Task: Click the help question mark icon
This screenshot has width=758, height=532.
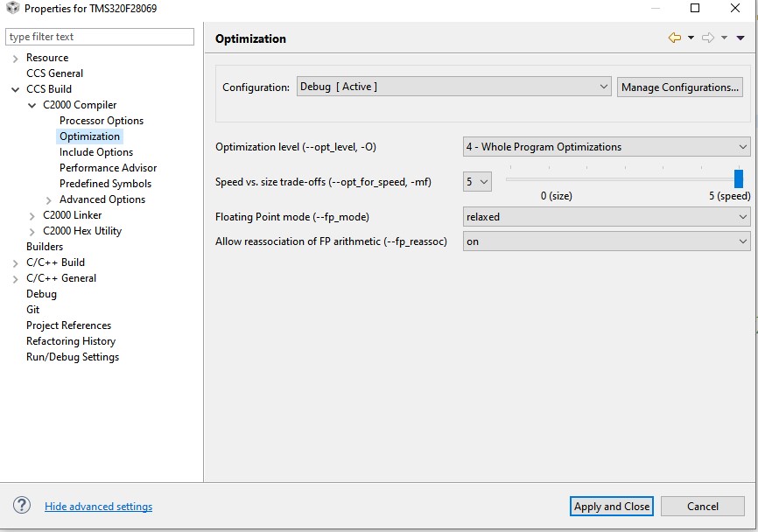Action: 22,506
